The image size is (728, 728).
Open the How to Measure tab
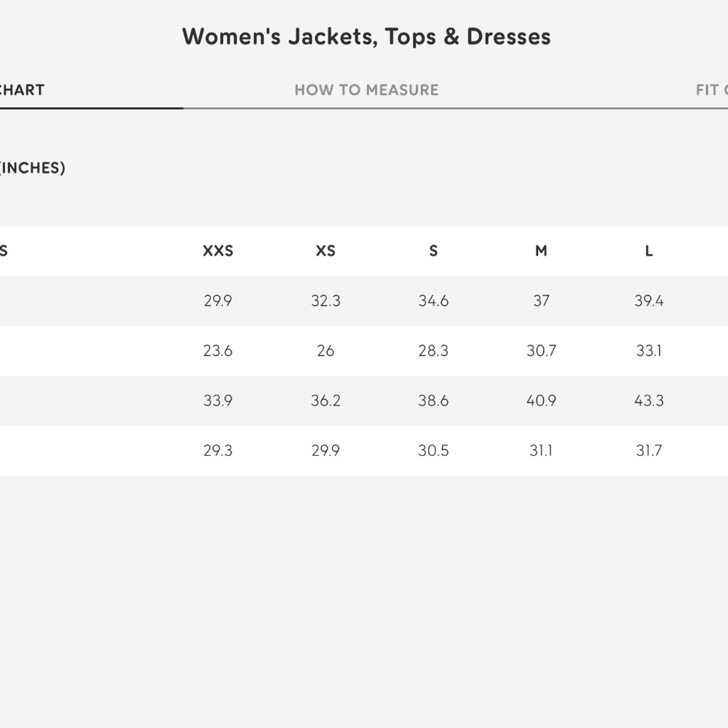(x=366, y=90)
